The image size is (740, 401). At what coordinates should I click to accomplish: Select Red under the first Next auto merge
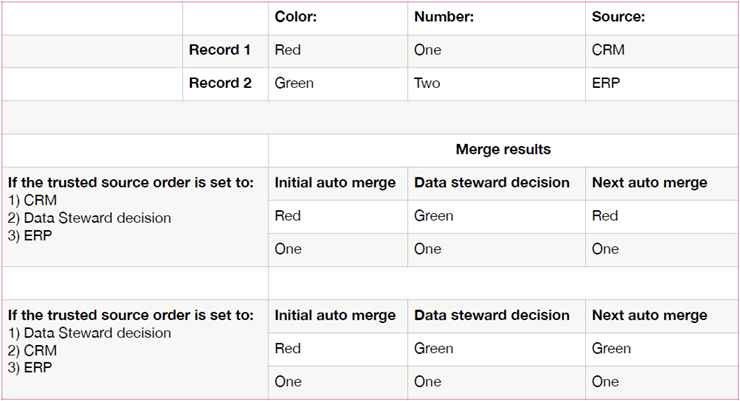(605, 216)
